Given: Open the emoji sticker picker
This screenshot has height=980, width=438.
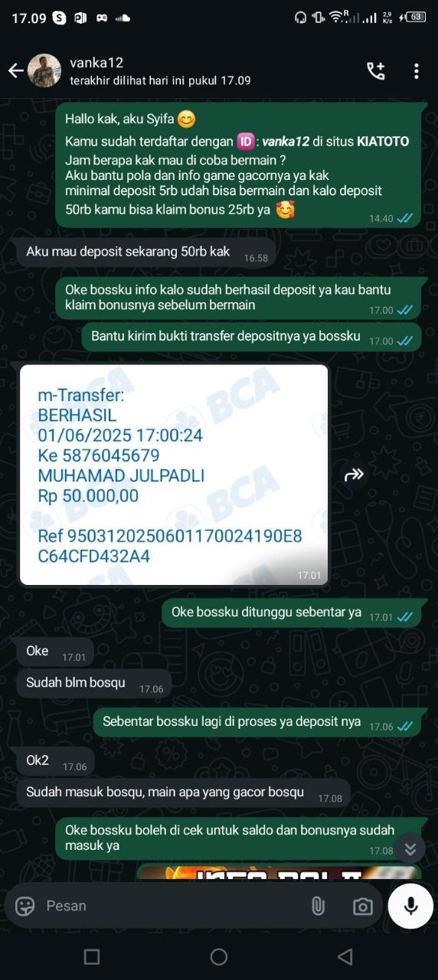Looking at the screenshot, I should 25,906.
